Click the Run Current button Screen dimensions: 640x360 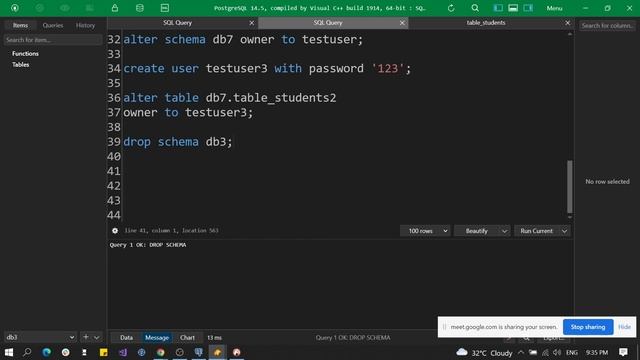coord(536,231)
